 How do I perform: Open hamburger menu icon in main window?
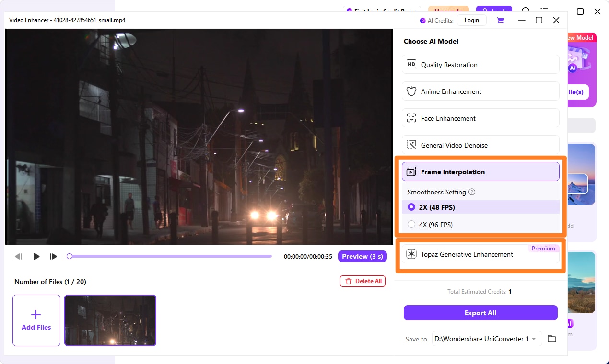pyautogui.click(x=544, y=11)
